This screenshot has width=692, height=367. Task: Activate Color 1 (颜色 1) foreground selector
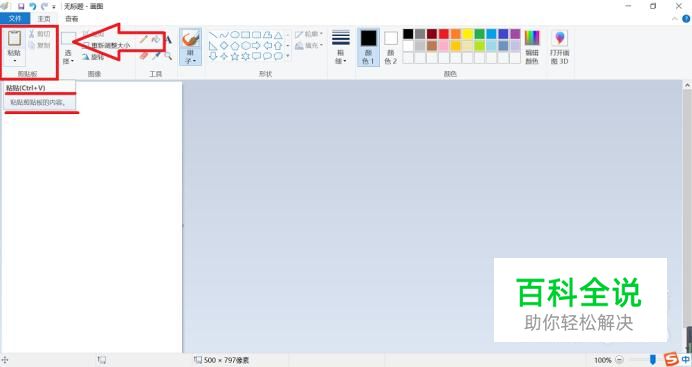click(x=369, y=47)
